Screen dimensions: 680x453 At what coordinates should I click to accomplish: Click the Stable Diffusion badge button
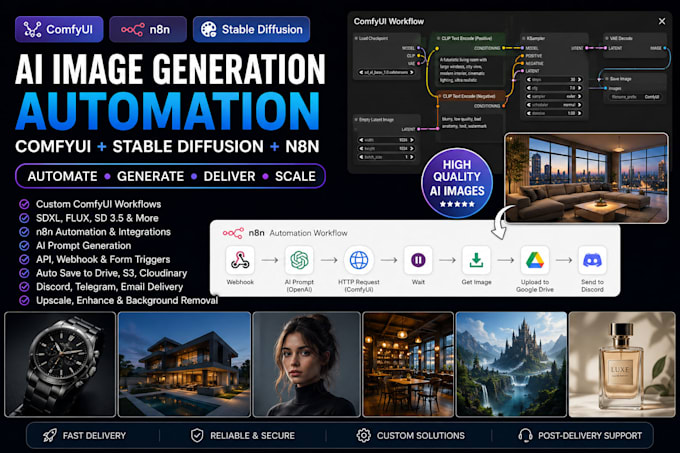(x=252, y=29)
